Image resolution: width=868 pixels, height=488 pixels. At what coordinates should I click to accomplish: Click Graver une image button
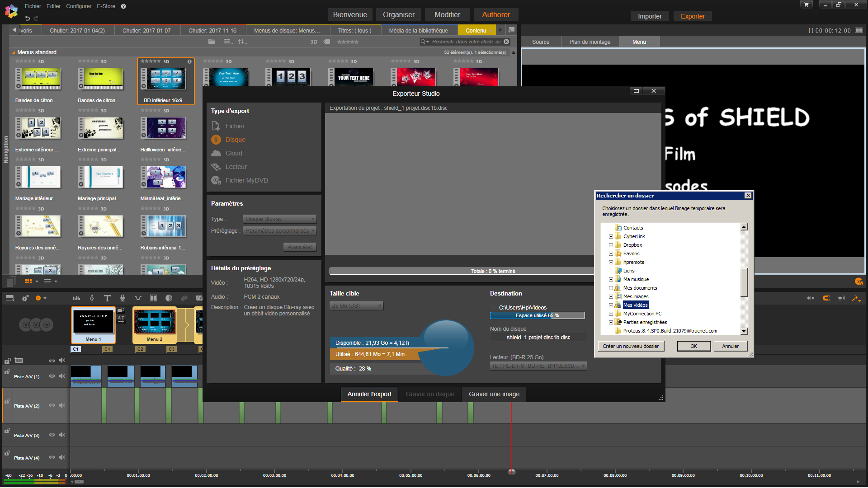pyautogui.click(x=494, y=394)
